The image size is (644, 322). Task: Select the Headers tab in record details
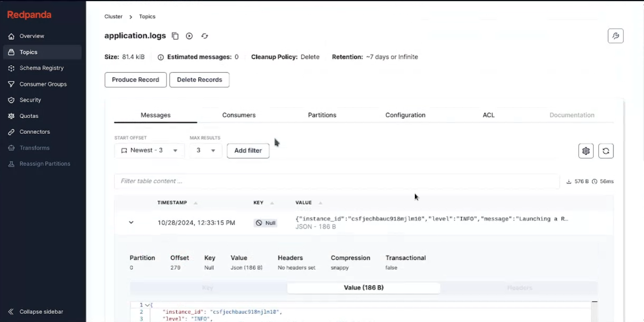click(x=519, y=288)
